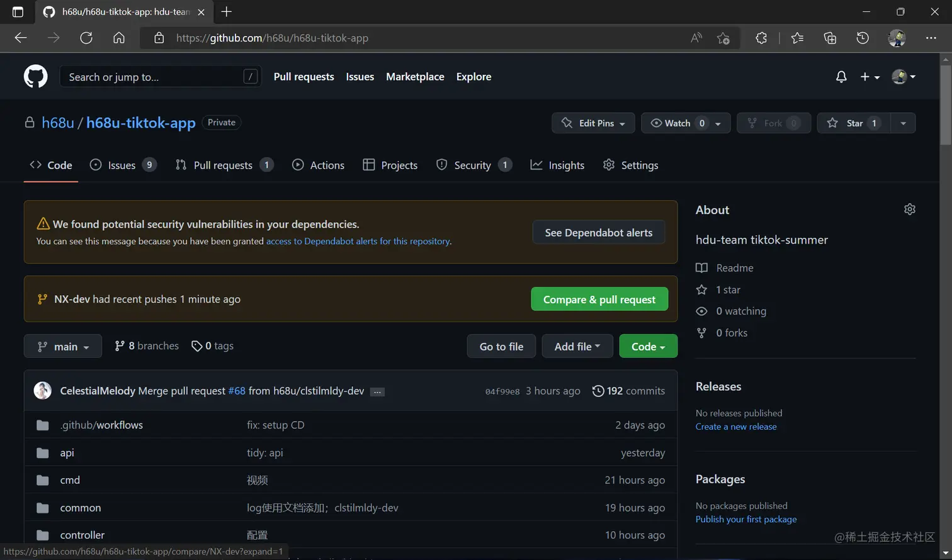The height and width of the screenshot is (560, 952).
Task: Click the page vertical scrollbar thumb
Action: click(x=945, y=104)
